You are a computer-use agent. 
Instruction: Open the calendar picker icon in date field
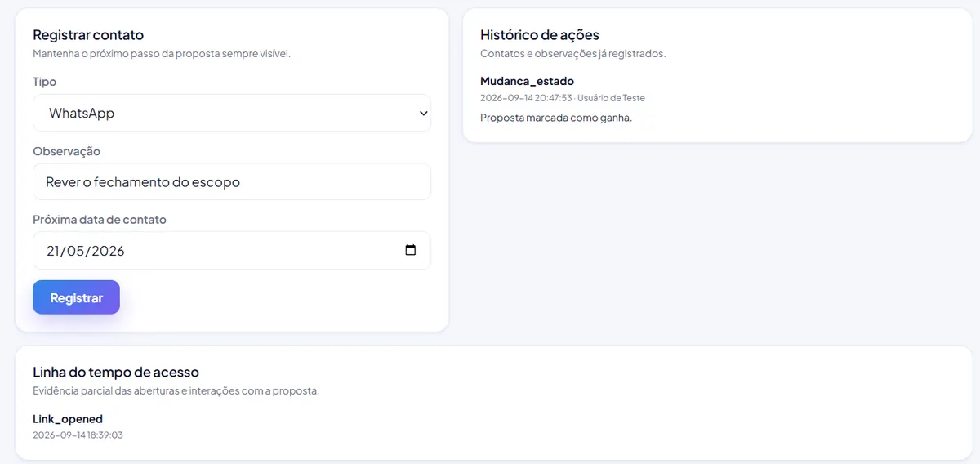point(411,250)
